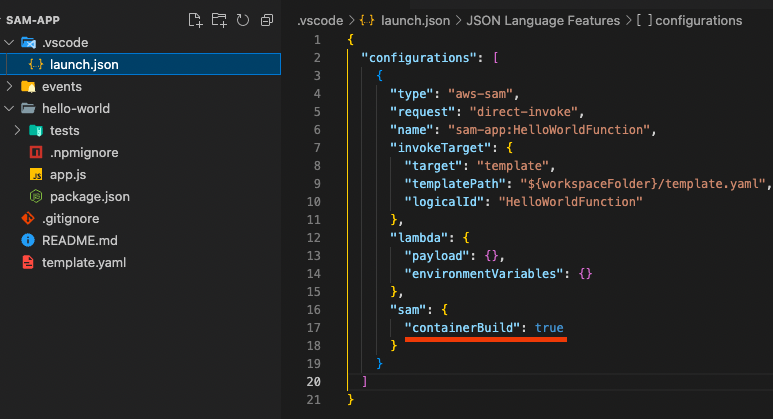Open app.js in the explorer

coord(68,175)
